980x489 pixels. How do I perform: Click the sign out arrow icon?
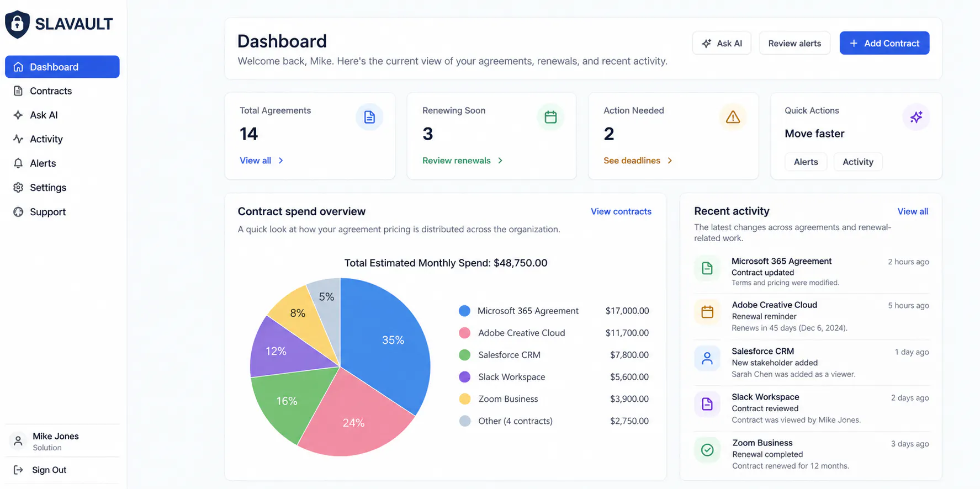click(18, 470)
